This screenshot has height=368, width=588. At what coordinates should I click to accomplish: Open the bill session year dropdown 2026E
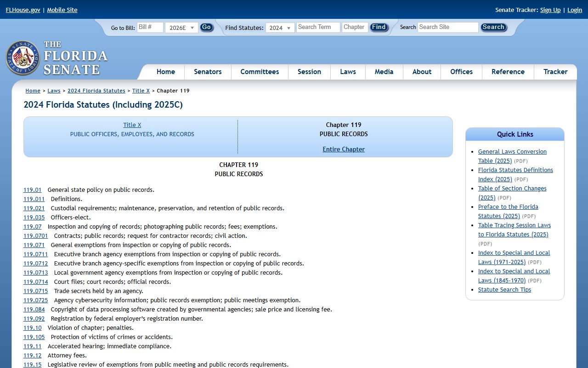point(181,28)
